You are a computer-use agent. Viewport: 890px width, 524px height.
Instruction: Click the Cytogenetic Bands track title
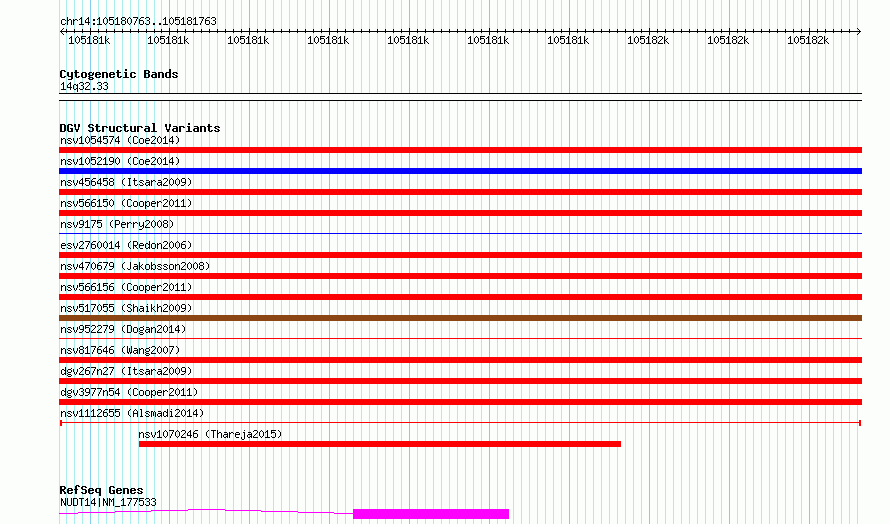[x=119, y=74]
